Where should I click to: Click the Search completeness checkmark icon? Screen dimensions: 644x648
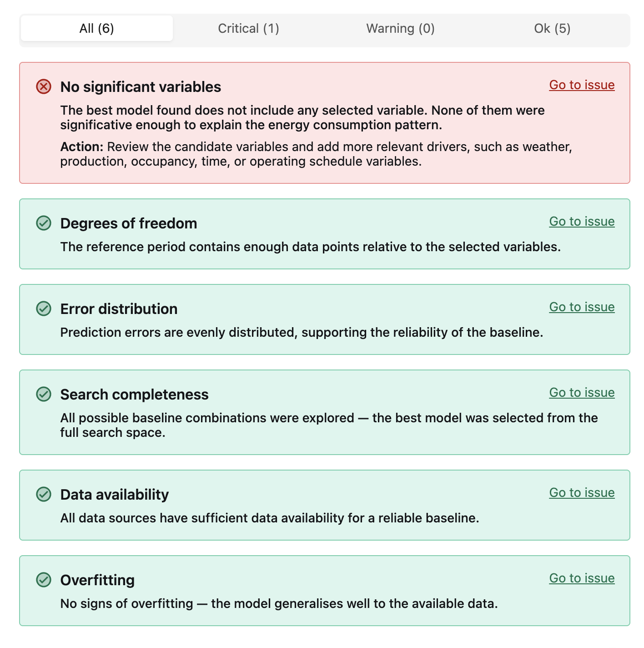(x=44, y=394)
